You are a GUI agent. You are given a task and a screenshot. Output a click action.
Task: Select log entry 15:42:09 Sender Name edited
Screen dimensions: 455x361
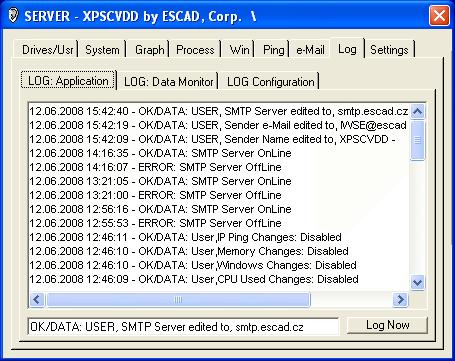pyautogui.click(x=219, y=139)
